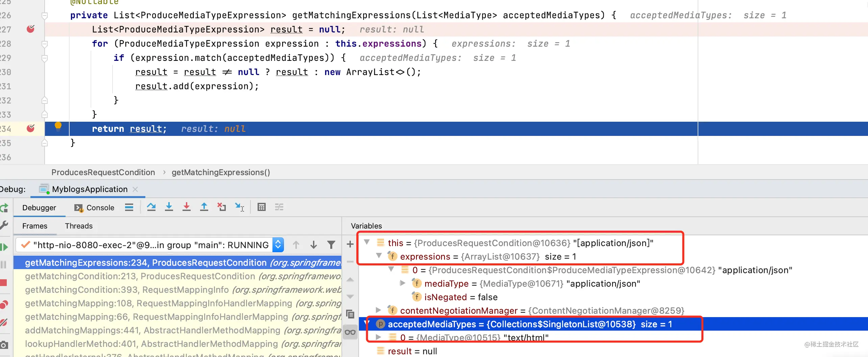Switch to Console tab
Screen dimensions: 868x357
[94, 208]
